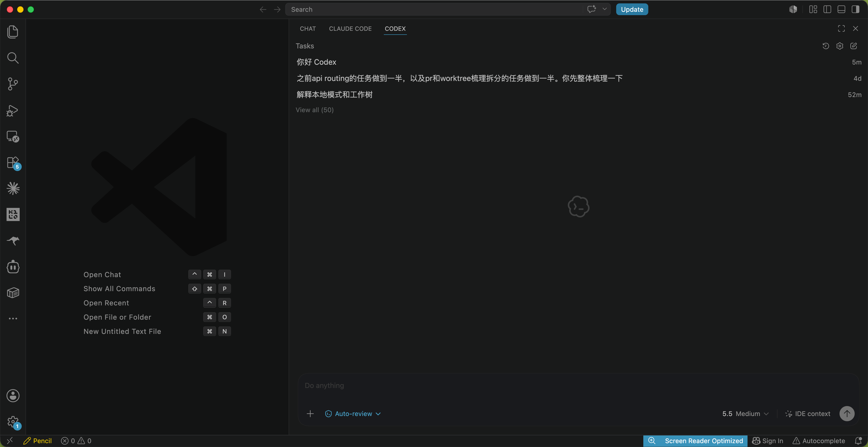
Task: Open the Claude Code starburst icon
Action: pyautogui.click(x=13, y=188)
